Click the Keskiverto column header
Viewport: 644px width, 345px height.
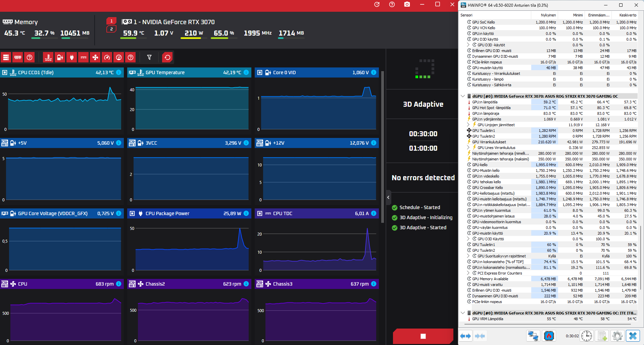(x=628, y=15)
